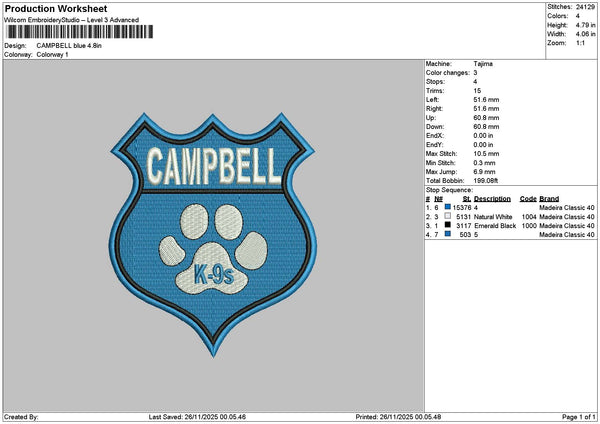Click the Min Stitch value 0.3 mm
The height and width of the screenshot is (424, 600).
[x=485, y=163]
